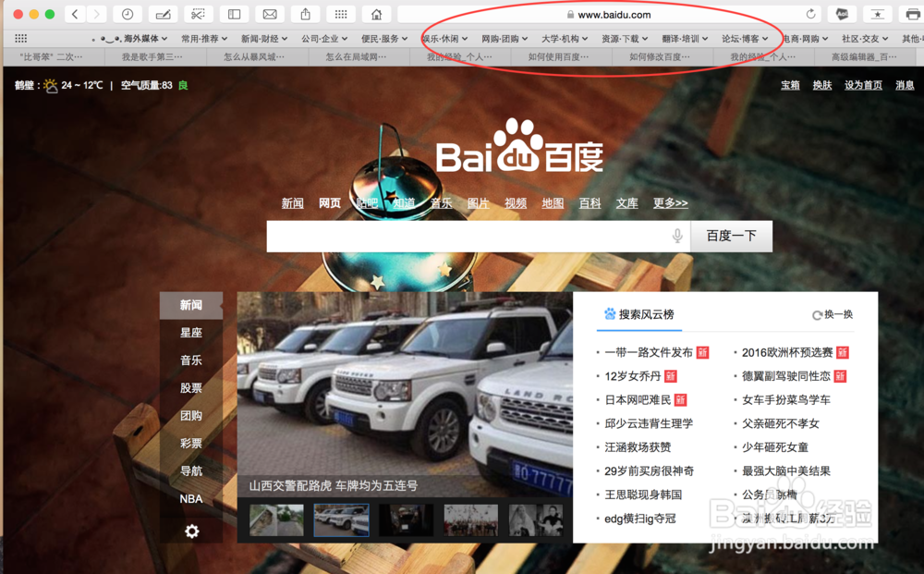The height and width of the screenshot is (574, 924).
Task: Open the share menu icon
Action: point(305,14)
